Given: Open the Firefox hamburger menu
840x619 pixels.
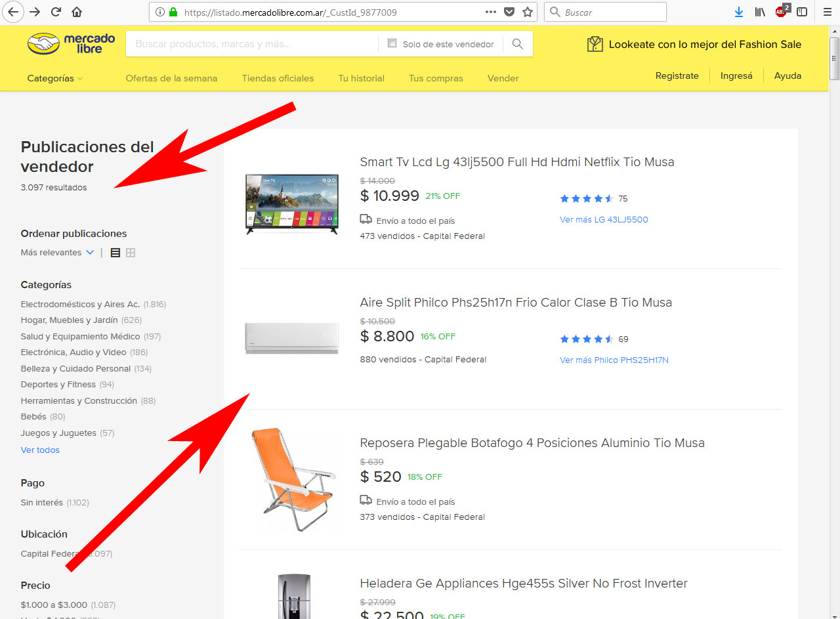Looking at the screenshot, I should tap(827, 11).
